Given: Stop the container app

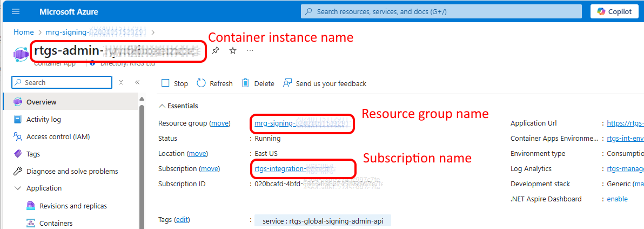Looking at the screenshot, I should click(x=175, y=83).
